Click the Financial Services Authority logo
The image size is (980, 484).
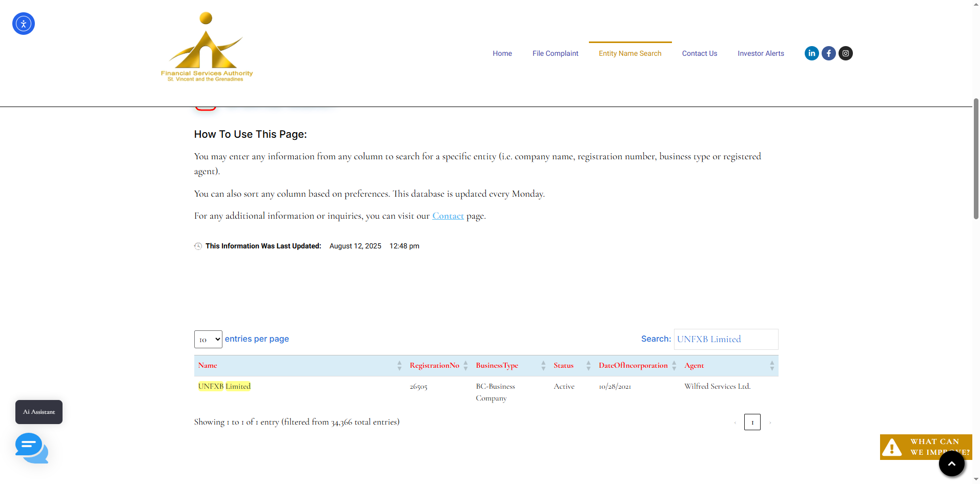coord(207,47)
